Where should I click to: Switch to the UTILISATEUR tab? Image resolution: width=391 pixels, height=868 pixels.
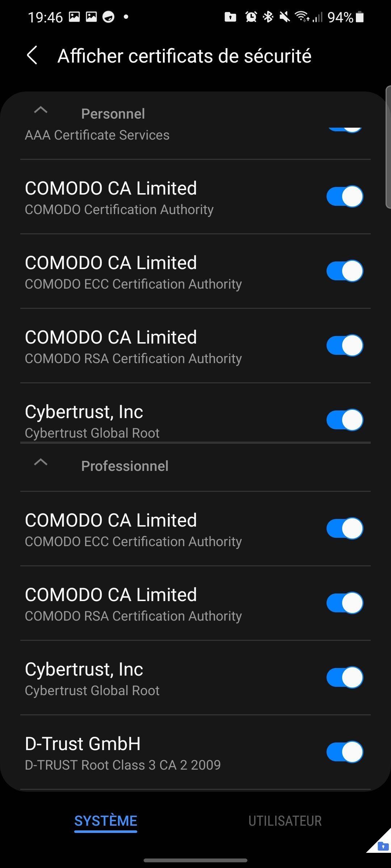click(x=285, y=821)
